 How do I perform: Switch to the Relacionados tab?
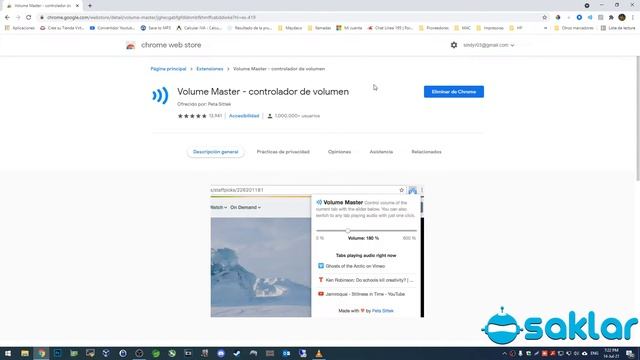point(426,152)
